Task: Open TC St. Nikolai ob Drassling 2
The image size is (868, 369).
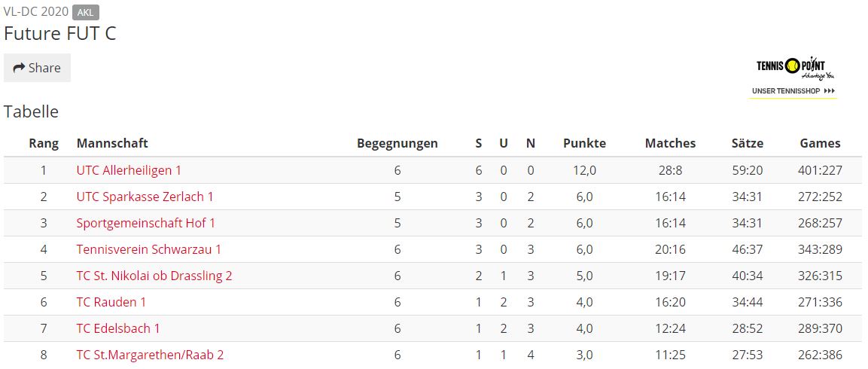Action: click(x=154, y=276)
